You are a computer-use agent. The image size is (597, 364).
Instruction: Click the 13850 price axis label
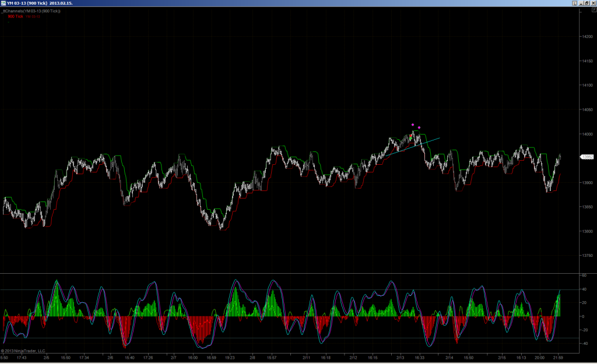[x=588, y=207]
